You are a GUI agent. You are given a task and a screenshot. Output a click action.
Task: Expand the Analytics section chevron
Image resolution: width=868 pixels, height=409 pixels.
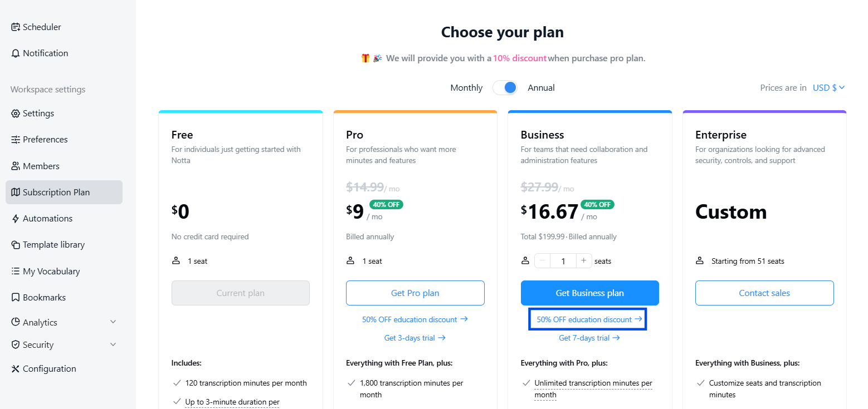[113, 322]
